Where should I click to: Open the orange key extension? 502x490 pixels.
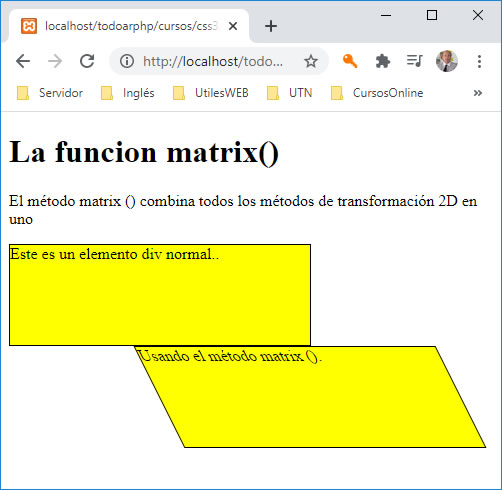[x=350, y=61]
